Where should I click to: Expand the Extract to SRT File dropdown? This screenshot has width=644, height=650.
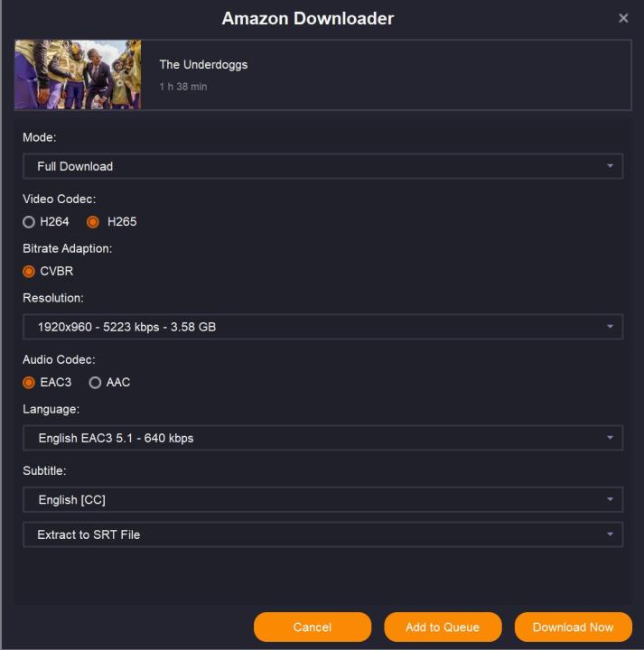[x=322, y=534]
